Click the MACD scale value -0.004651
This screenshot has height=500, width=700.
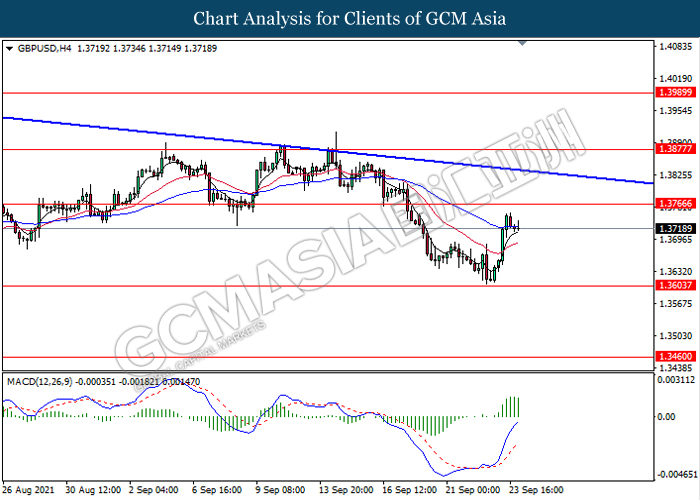[675, 474]
